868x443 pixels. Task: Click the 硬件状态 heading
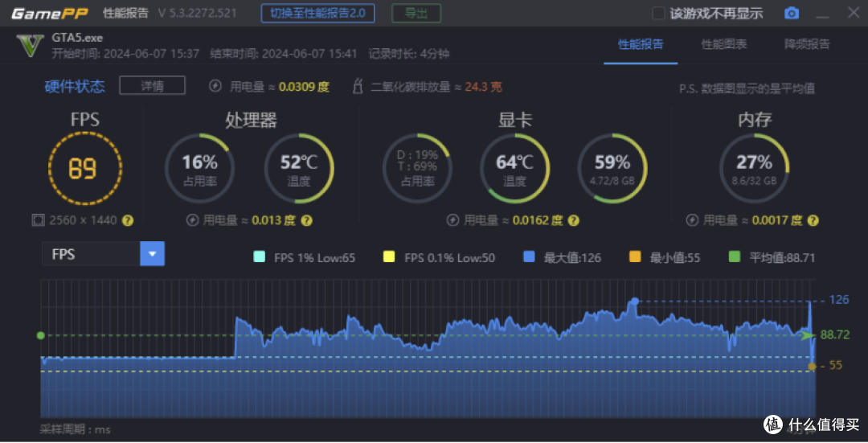[x=75, y=86]
